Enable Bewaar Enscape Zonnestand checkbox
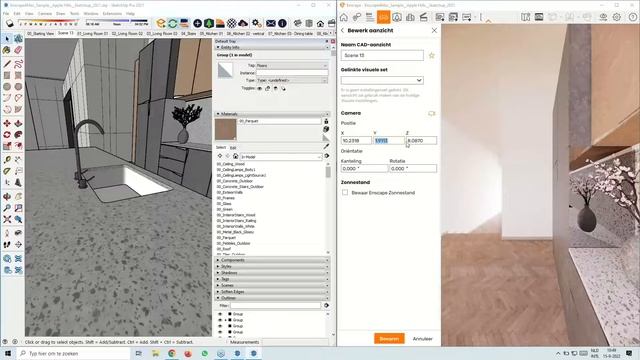 point(345,193)
